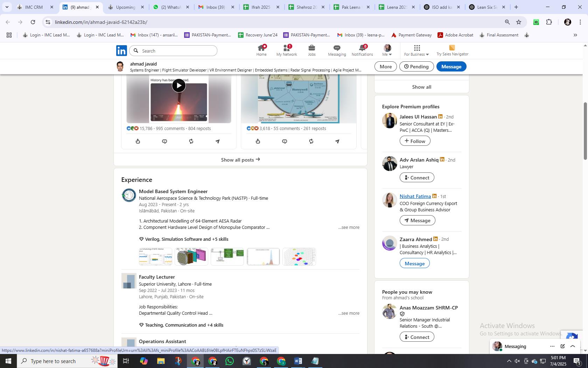The height and width of the screenshot is (368, 588).
Task: Open the Adobe Acrobat bookmark
Action: [455, 35]
